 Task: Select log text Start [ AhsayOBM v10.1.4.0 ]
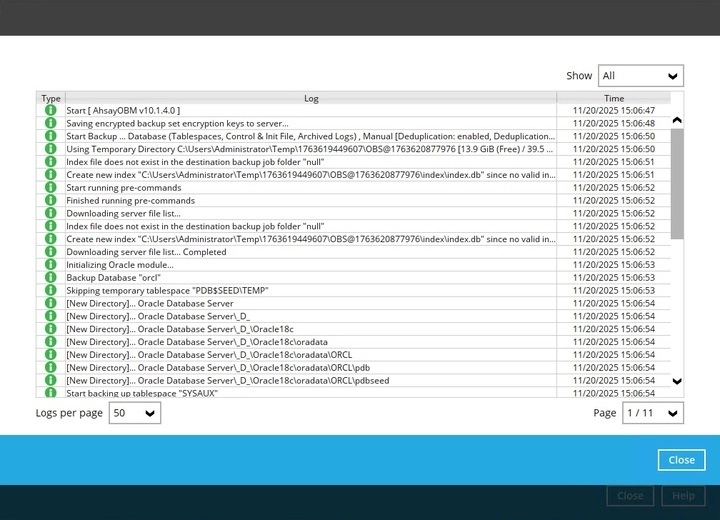click(123, 110)
